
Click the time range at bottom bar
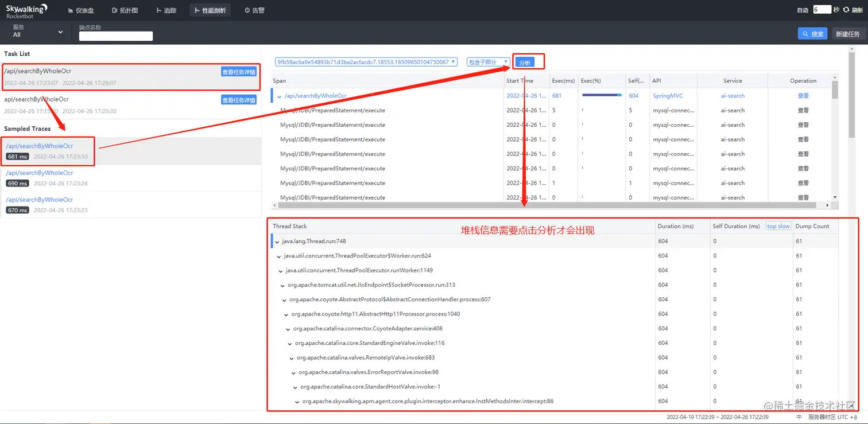[717, 417]
